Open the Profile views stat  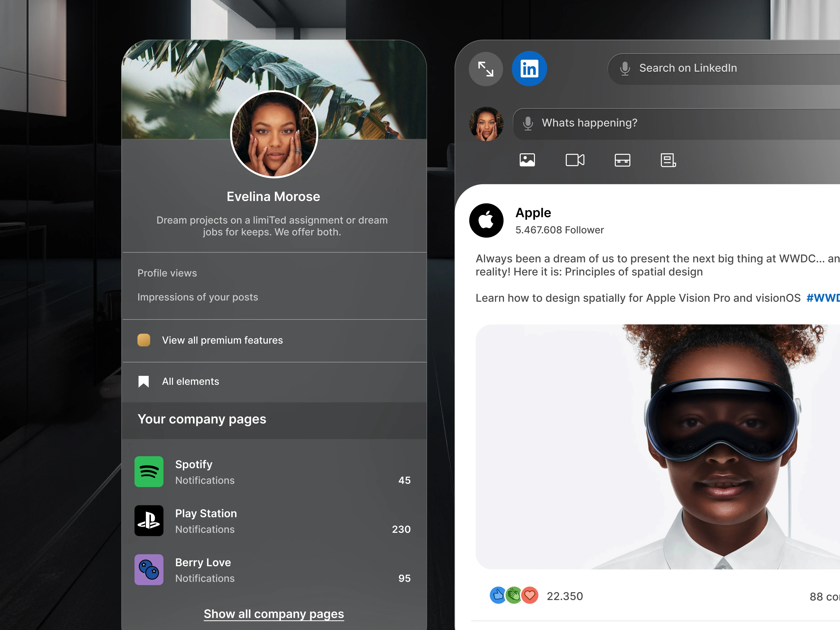167,274
